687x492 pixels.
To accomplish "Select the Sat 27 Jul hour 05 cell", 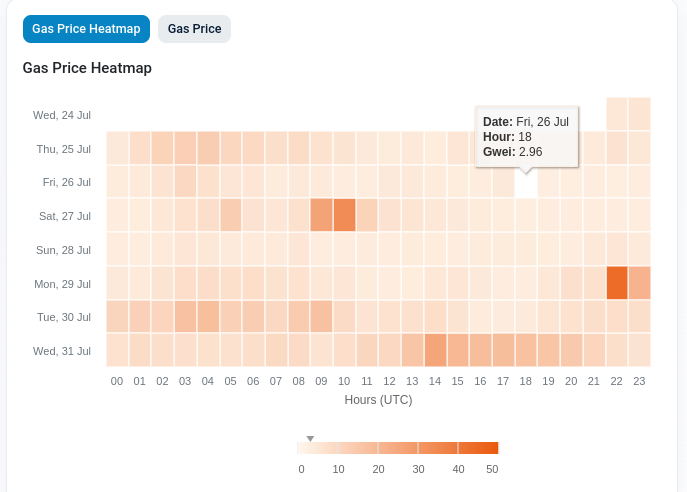I will point(231,215).
